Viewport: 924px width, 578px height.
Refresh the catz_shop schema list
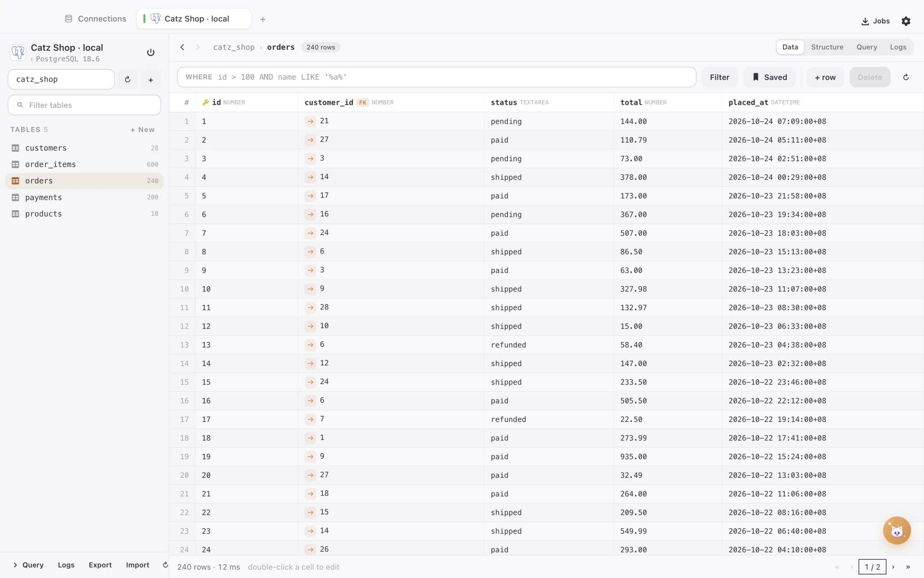[127, 79]
